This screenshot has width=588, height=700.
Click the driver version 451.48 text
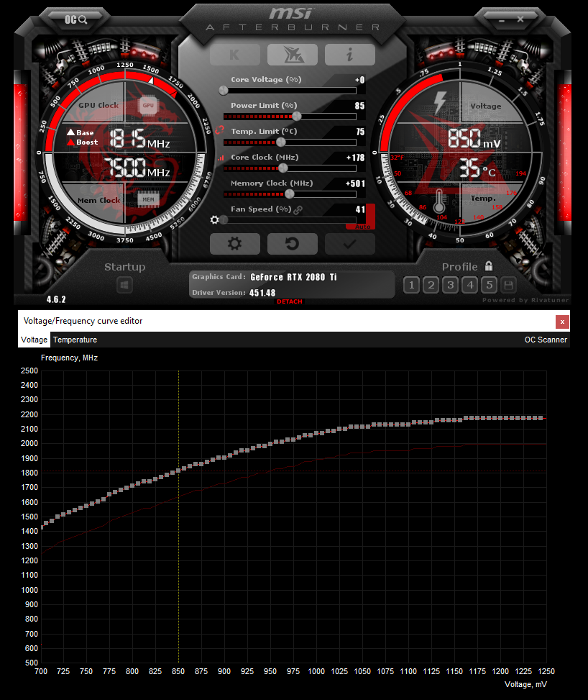[x=262, y=293]
